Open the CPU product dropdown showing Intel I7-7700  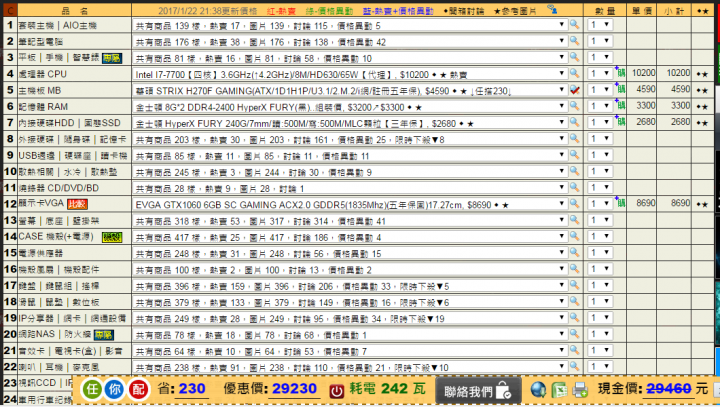[x=350, y=74]
